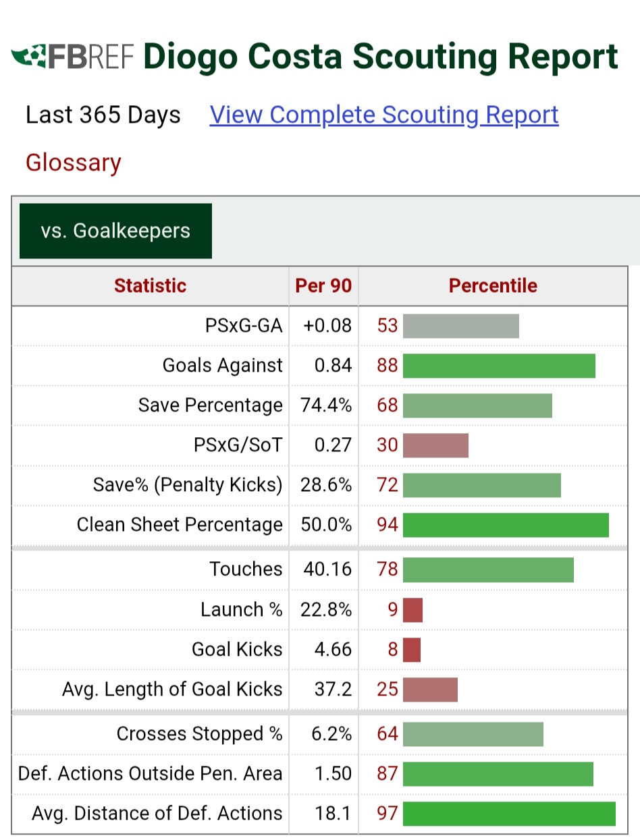
Task: Click the Touches statistic label
Action: pyautogui.click(x=246, y=569)
